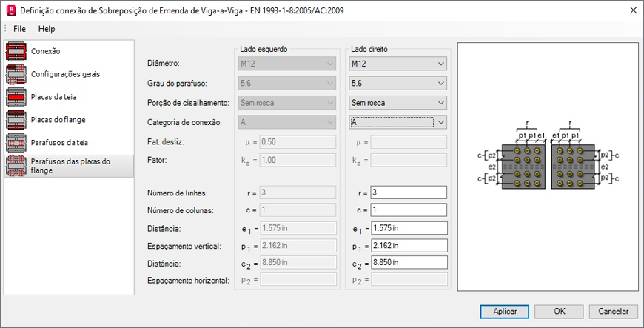This screenshot has width=644, height=328.
Task: Expand right-side Porção de cisalhamento dropdown
Action: click(x=398, y=103)
